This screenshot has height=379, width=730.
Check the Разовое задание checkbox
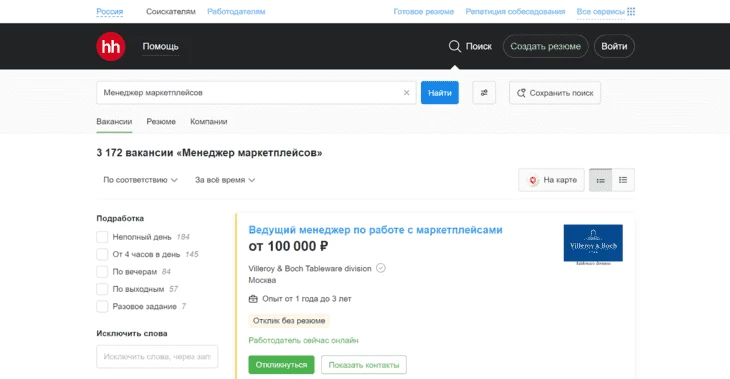coord(102,306)
